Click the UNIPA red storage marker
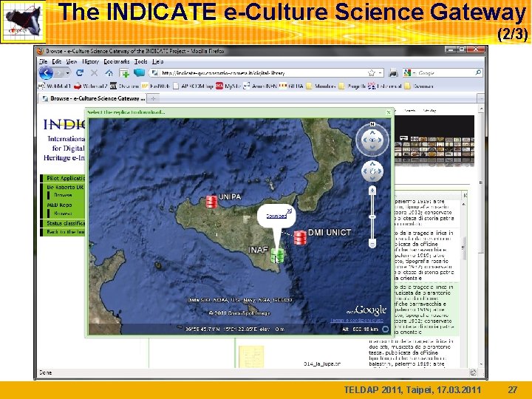The image size is (532, 399). point(211,202)
